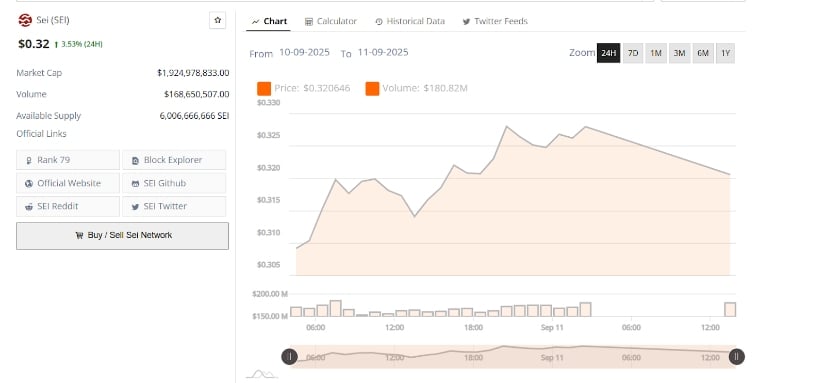This screenshot has height=383, width=825.
Task: Click the shopping cart icon in Buy button
Action: click(79, 236)
